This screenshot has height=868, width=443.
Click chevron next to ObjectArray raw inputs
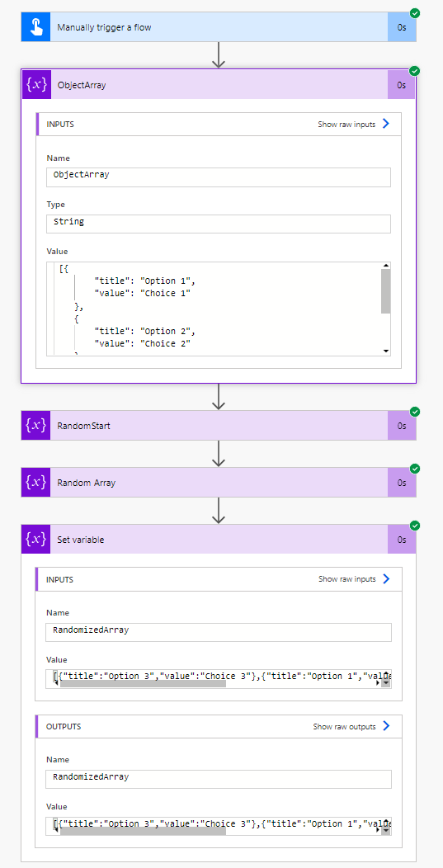(x=386, y=124)
